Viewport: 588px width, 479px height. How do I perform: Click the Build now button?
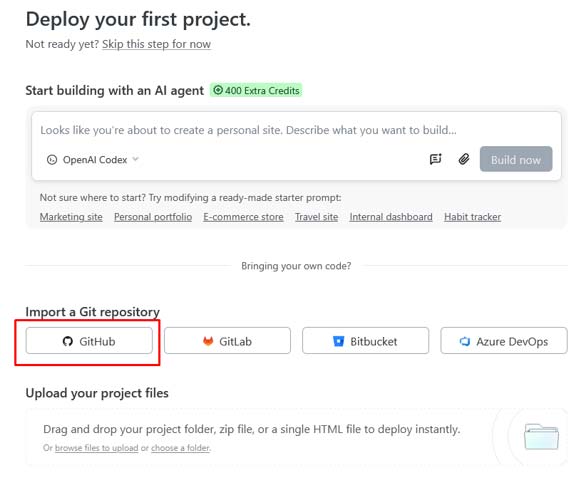516,159
